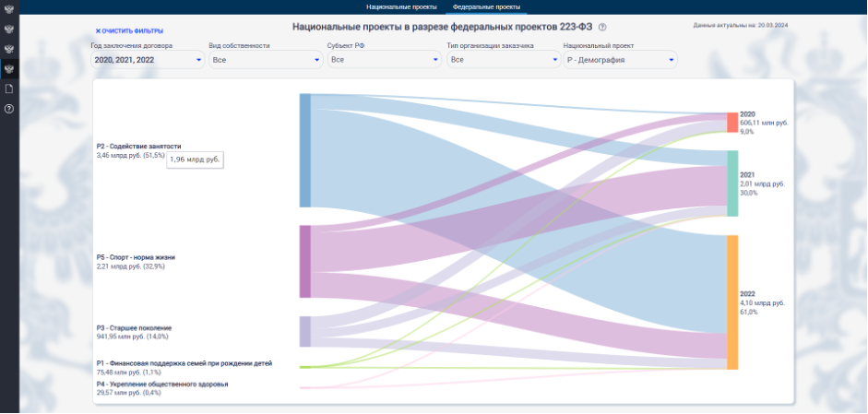Click the green P1 node bar
The width and height of the screenshot is (868, 414).
pyautogui.click(x=305, y=367)
